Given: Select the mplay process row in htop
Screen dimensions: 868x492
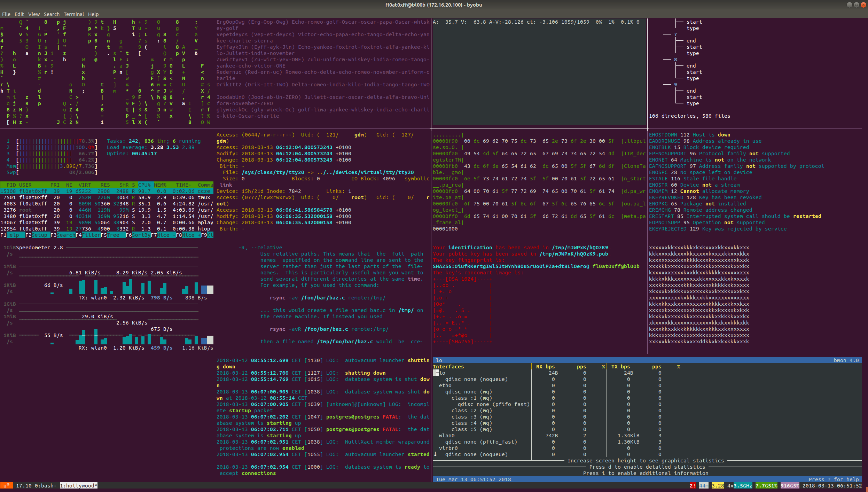Looking at the screenshot, I should point(104,222).
